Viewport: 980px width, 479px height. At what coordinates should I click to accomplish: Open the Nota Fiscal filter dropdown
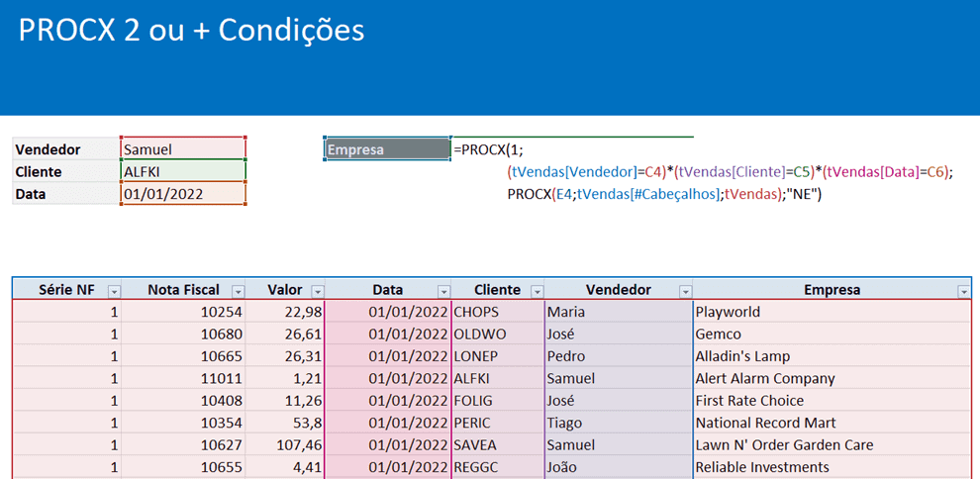[239, 291]
